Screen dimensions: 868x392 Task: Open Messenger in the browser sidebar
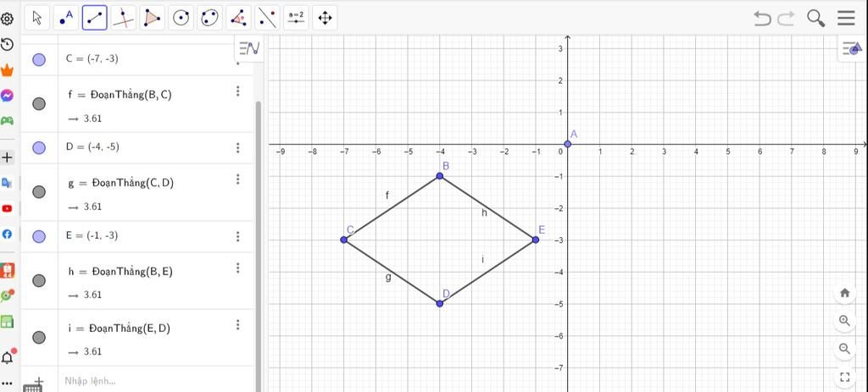7,96
